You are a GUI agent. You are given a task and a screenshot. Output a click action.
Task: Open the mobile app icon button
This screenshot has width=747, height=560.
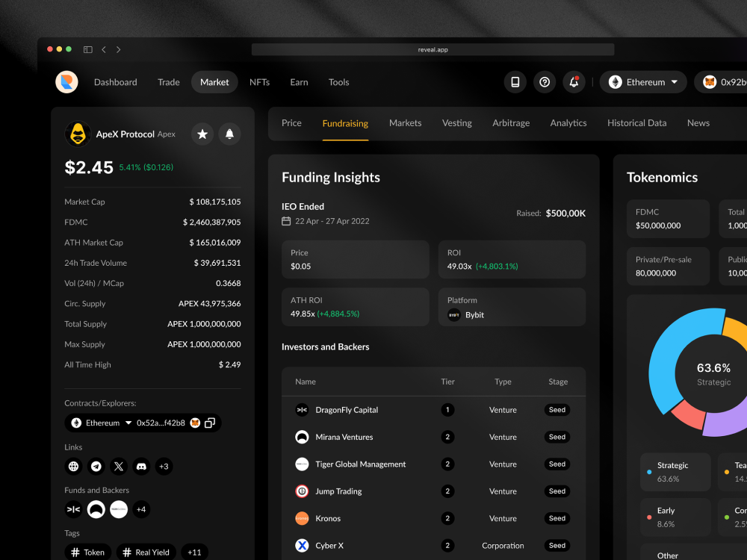[x=515, y=82]
